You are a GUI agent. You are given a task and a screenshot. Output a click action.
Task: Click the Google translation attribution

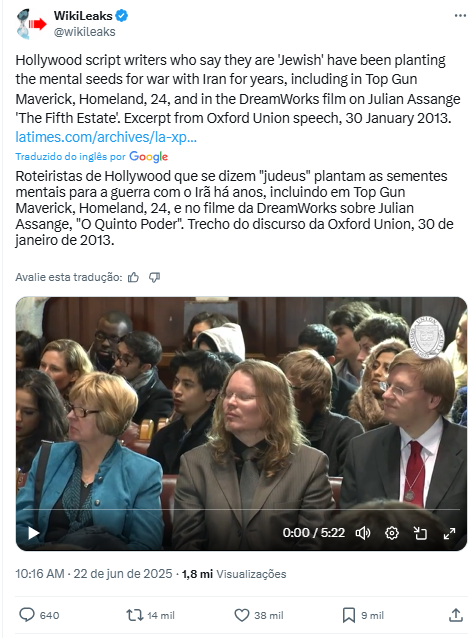pos(92,156)
